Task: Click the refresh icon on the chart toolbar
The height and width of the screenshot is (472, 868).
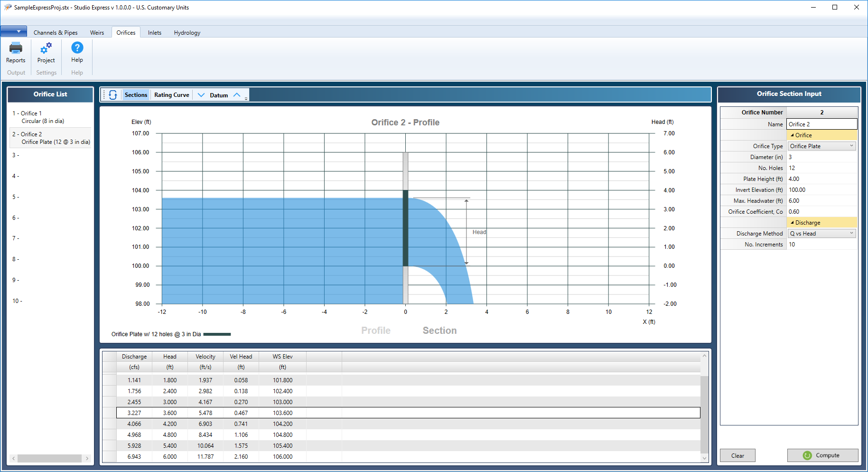Action: click(x=113, y=94)
